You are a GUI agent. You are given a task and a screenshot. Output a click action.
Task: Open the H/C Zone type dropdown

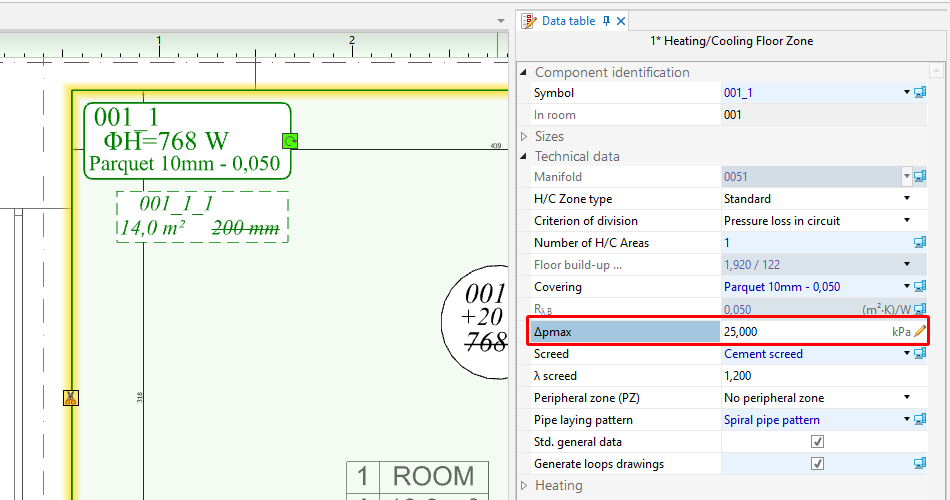pyautogui.click(x=907, y=199)
